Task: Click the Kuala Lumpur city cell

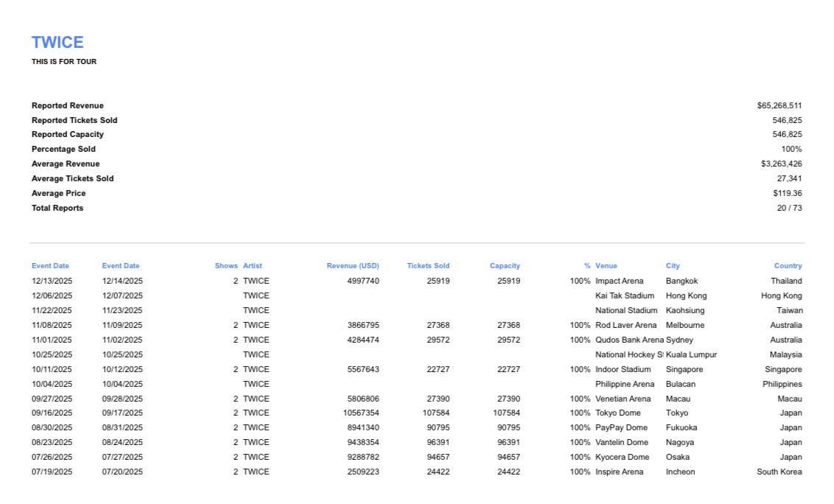Action: point(692,354)
